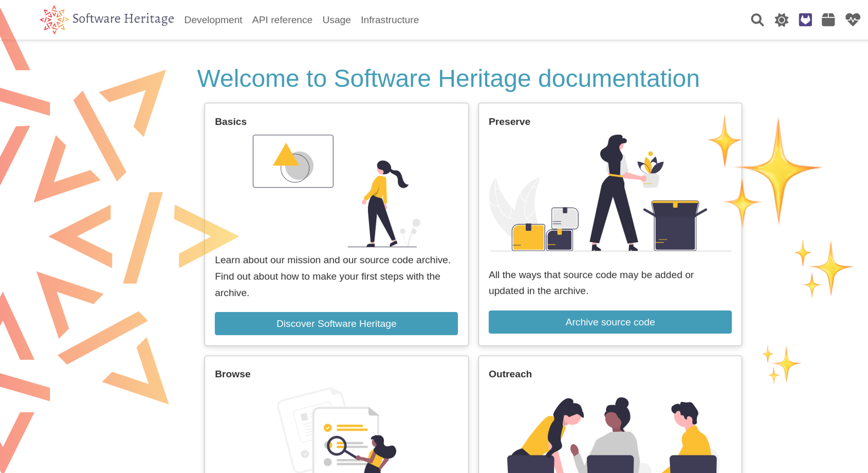Open the API reference menu
The image size is (868, 473).
click(x=282, y=19)
